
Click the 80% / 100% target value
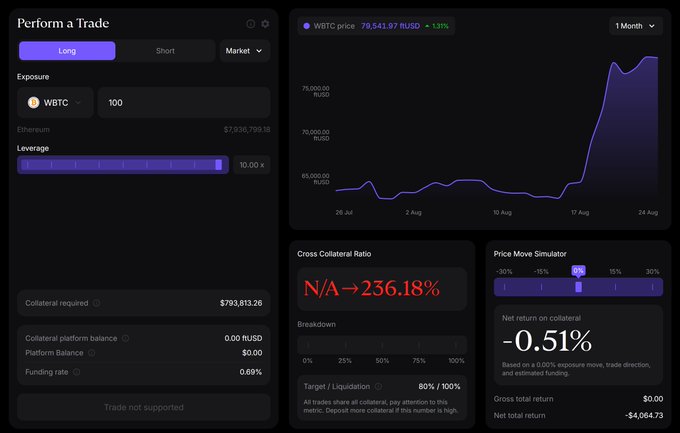pos(439,386)
